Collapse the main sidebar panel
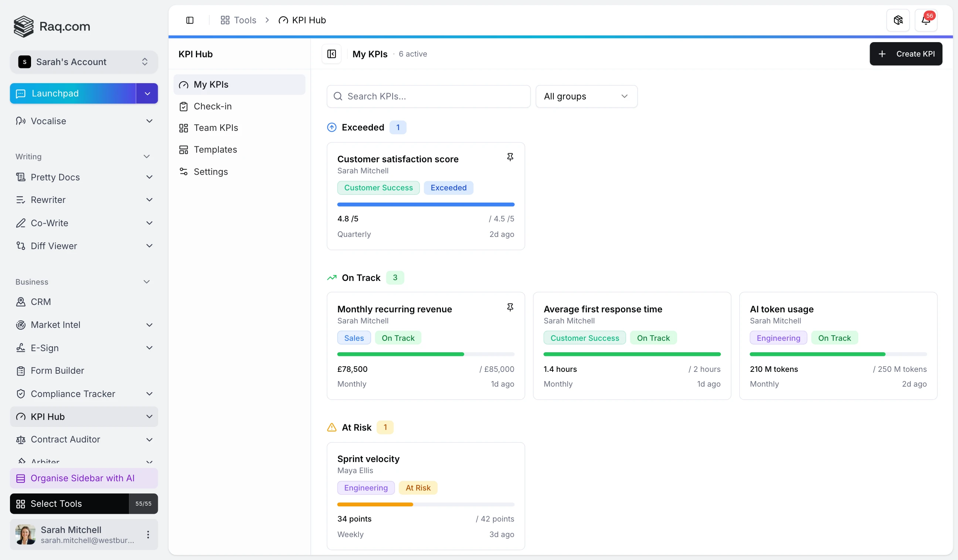 click(x=190, y=20)
